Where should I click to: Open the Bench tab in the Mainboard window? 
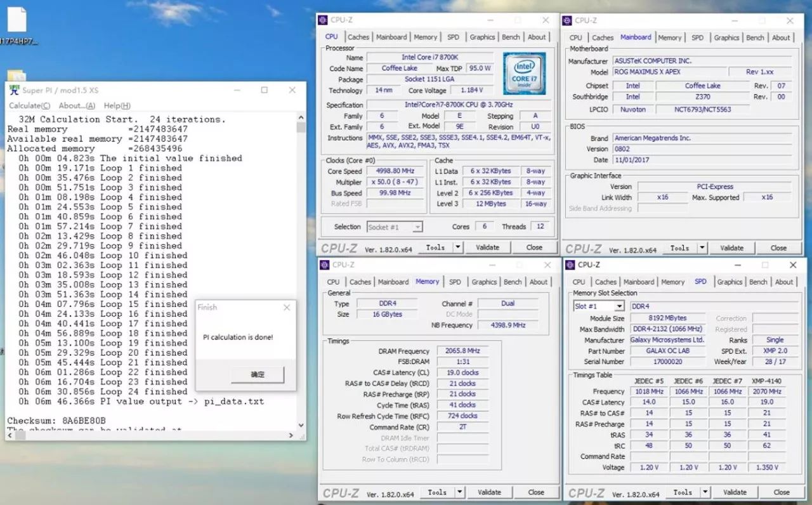(x=755, y=37)
